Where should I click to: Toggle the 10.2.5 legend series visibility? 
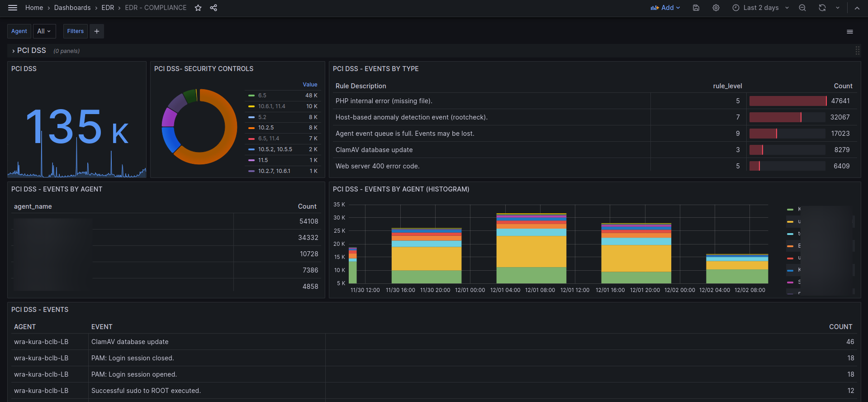[266, 128]
